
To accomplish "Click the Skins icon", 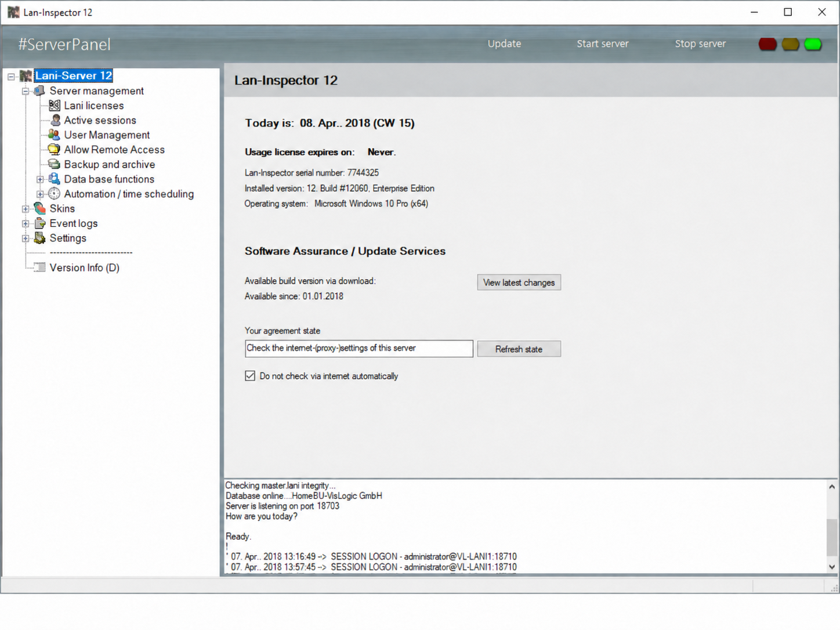I will tap(39, 208).
